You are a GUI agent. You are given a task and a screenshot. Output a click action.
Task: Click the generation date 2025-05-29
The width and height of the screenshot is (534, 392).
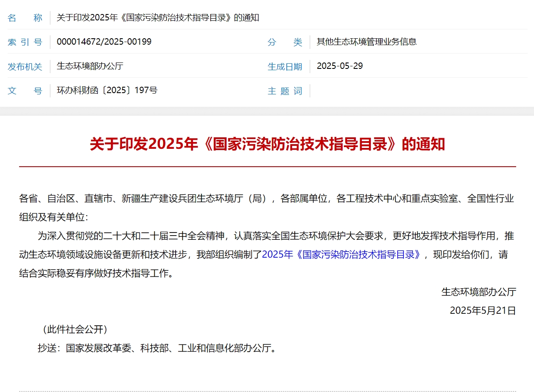pyautogui.click(x=340, y=66)
